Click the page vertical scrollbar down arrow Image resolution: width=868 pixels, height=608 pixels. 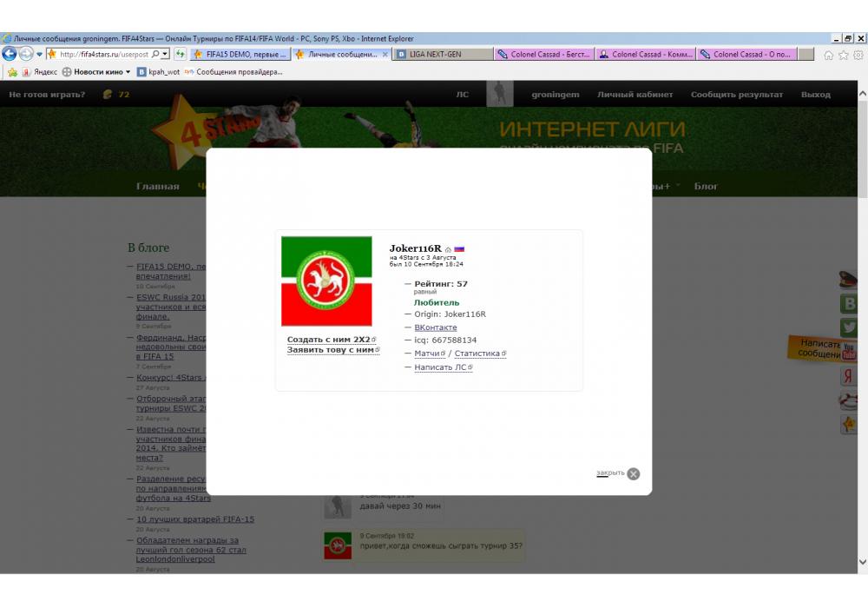(862, 561)
